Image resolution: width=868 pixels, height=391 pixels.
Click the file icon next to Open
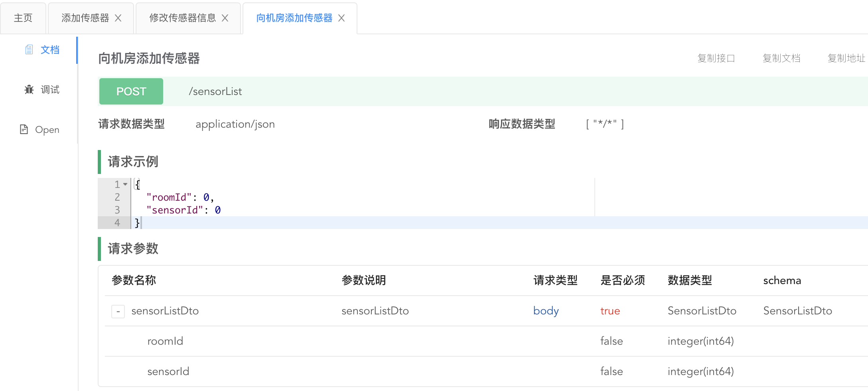click(24, 129)
